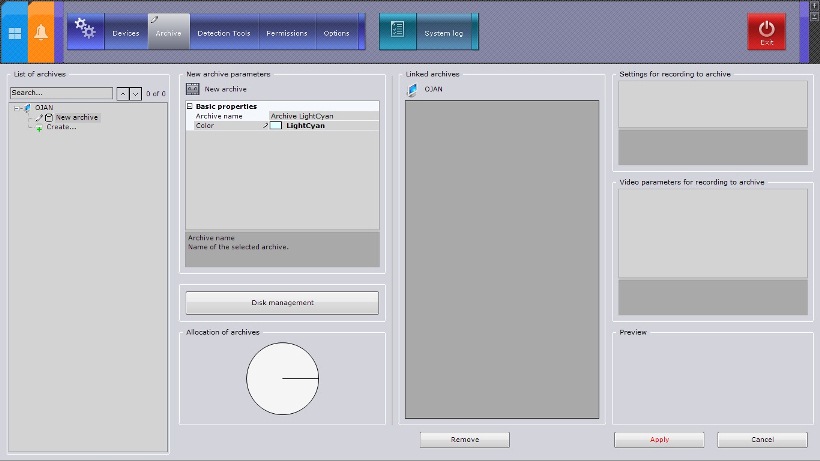Click the green plus Create icon
Viewport: 820px width, 461px height.
click(x=39, y=128)
